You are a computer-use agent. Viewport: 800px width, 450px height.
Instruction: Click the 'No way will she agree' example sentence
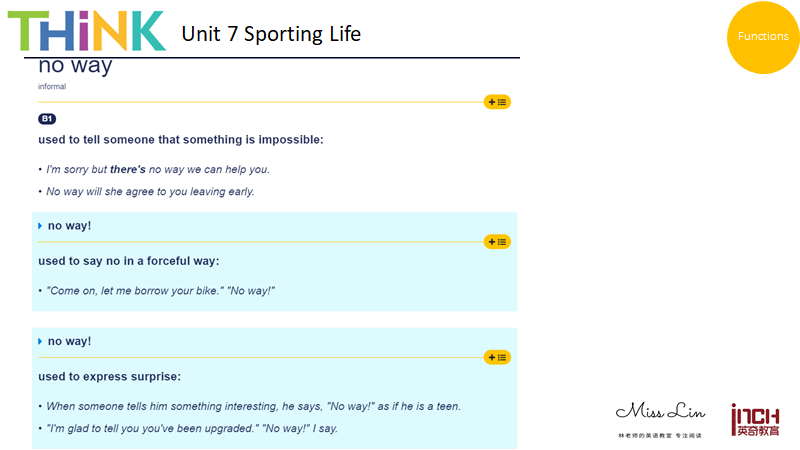click(150, 192)
